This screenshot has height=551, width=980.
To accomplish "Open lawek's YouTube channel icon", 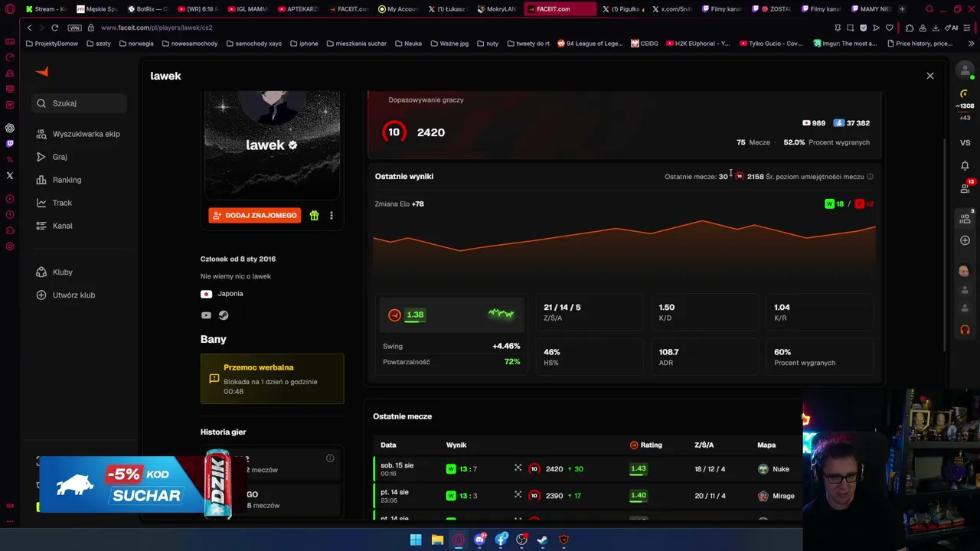I will click(x=206, y=315).
